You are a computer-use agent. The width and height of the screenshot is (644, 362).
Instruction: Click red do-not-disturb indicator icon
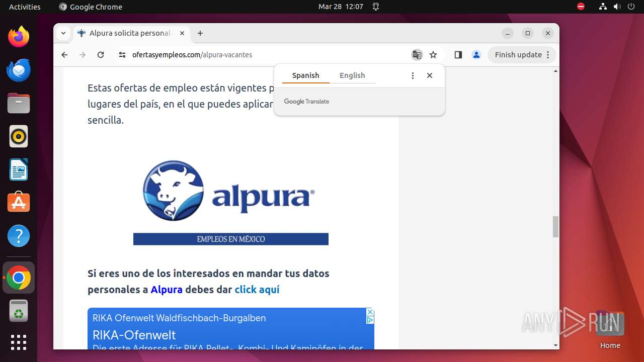pyautogui.click(x=581, y=7)
